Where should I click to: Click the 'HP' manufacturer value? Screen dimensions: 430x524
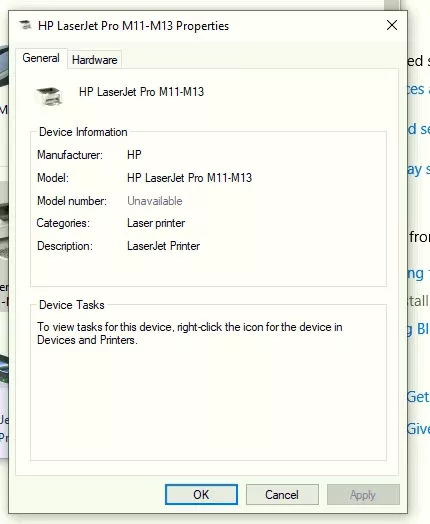[134, 155]
